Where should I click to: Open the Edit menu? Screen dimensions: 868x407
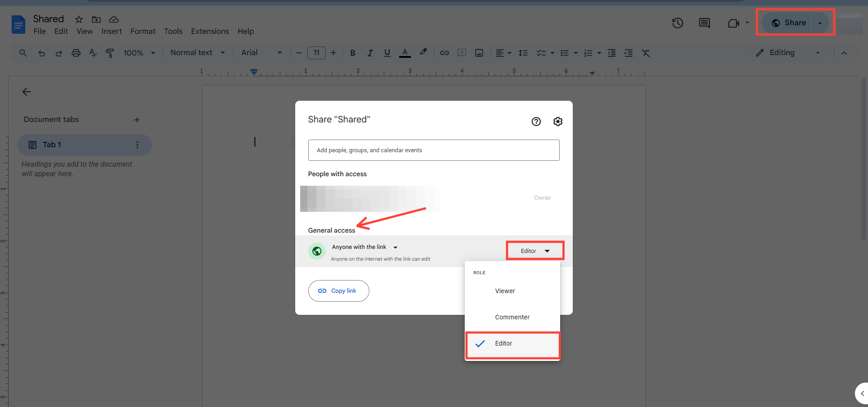tap(61, 32)
